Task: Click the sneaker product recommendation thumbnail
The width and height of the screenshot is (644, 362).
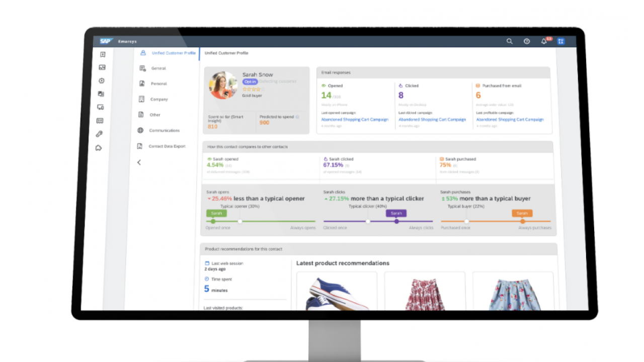Action: click(337, 294)
